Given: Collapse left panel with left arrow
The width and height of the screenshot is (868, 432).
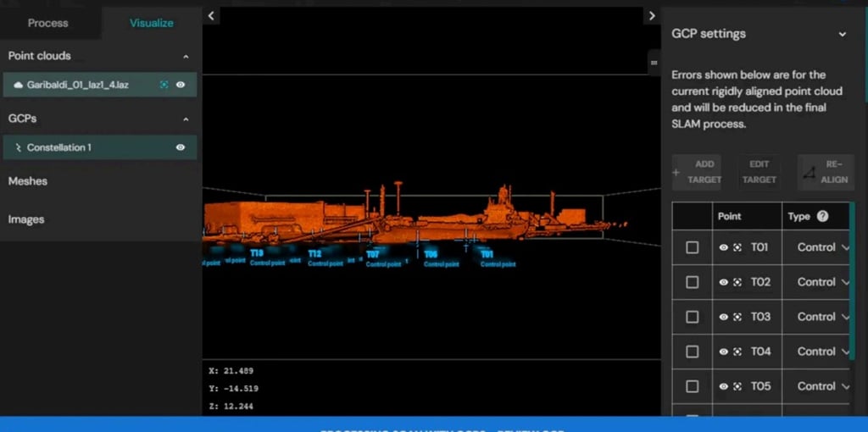Looking at the screenshot, I should [x=211, y=16].
